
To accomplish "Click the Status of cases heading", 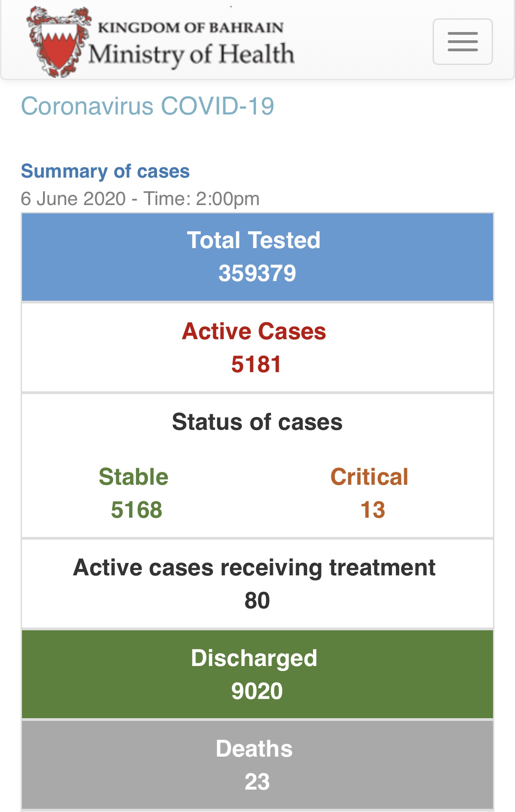I will [257, 422].
